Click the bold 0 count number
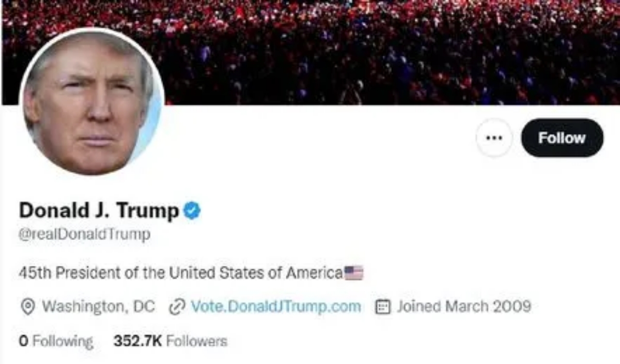This screenshot has height=364, width=620. point(23,341)
